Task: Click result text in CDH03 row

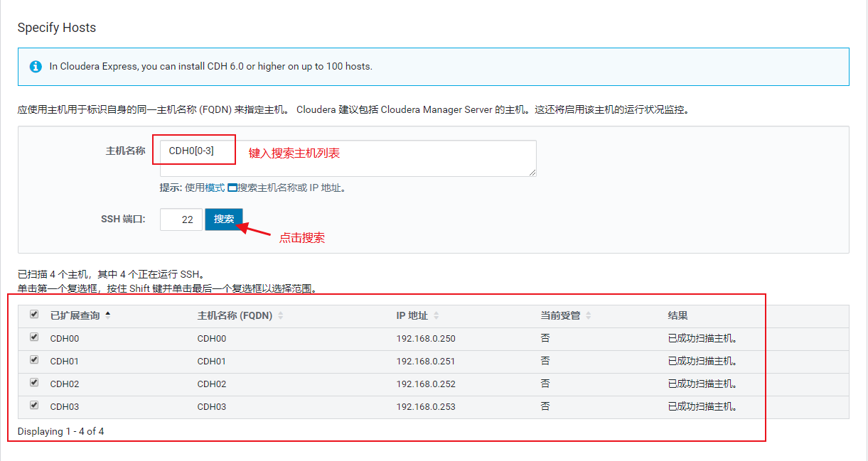Action: tap(702, 407)
